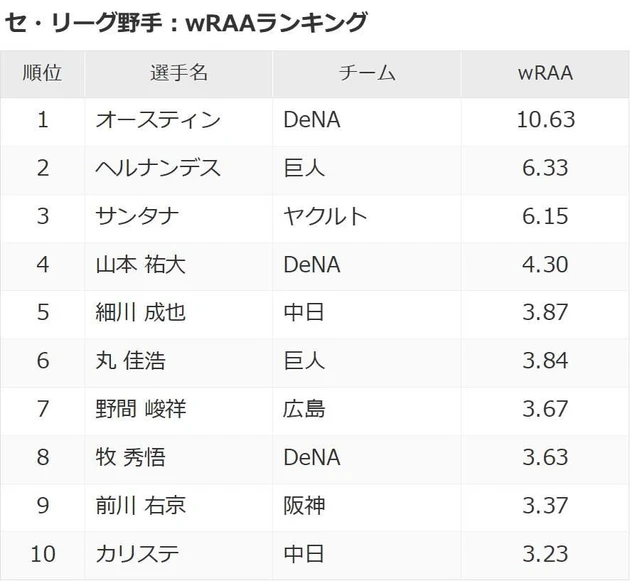Viewport: 630px width, 581px height.
Task: Select player name ヘルナンデス
Action: [x=157, y=168]
